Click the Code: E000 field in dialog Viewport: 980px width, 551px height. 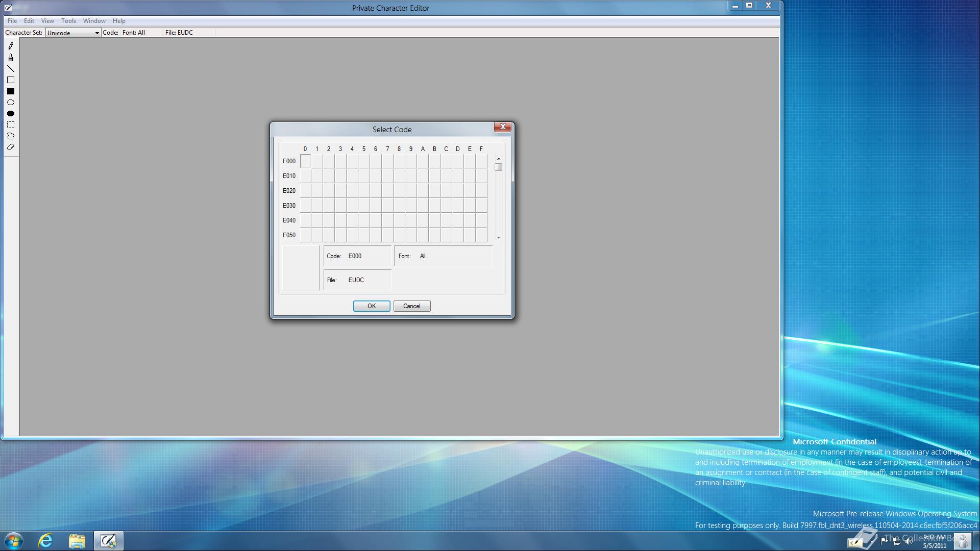pos(357,256)
